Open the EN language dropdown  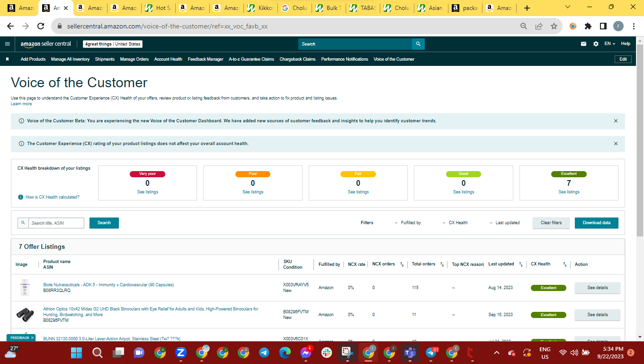[610, 44]
